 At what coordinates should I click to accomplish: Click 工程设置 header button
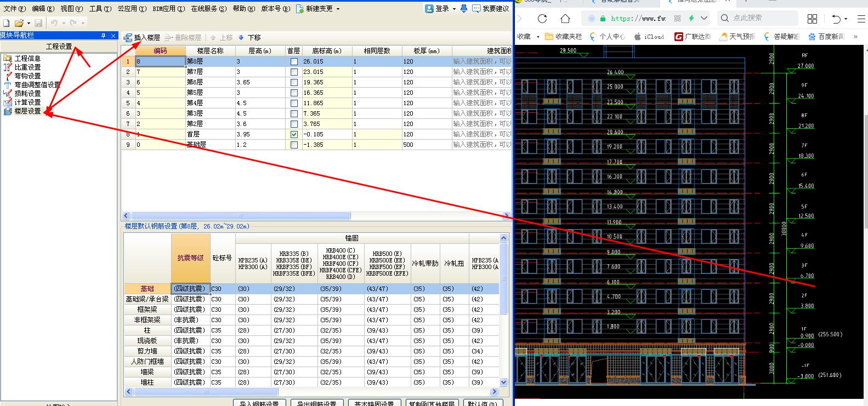coord(59,46)
